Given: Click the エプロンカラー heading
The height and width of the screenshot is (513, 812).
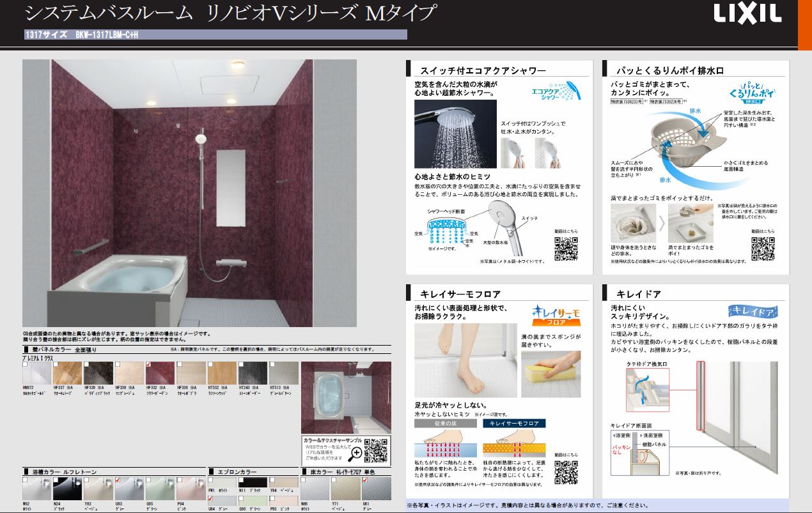Looking at the screenshot, I should point(236,471).
